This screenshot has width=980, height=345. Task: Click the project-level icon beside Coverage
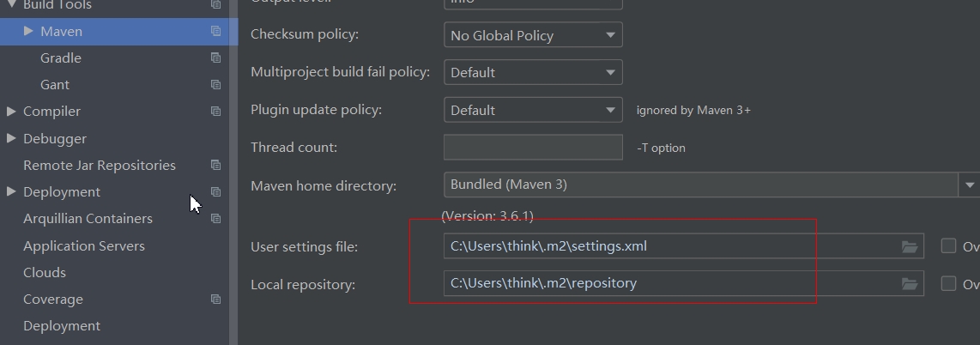coord(215,300)
